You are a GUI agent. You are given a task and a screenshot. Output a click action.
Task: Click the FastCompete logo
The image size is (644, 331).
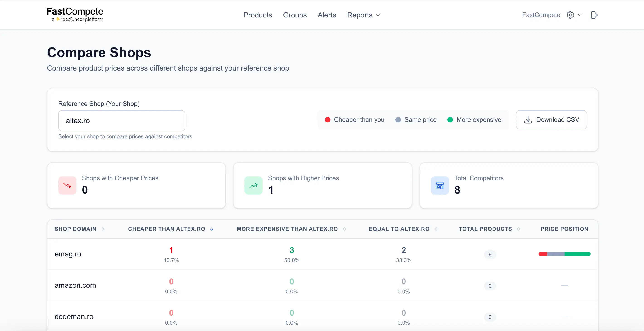coord(75,15)
